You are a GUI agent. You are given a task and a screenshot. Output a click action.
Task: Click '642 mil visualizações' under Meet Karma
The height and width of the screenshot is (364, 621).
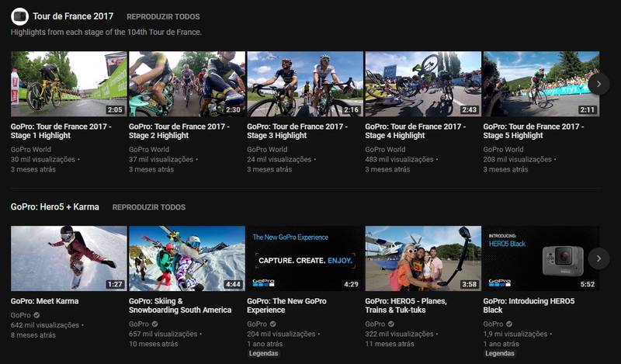pyautogui.click(x=45, y=325)
